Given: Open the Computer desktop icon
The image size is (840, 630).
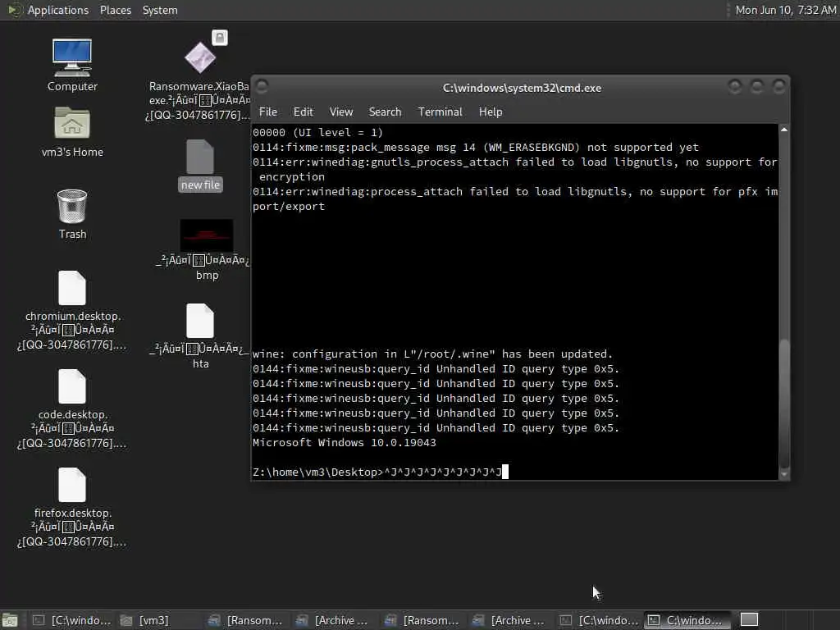Looking at the screenshot, I should [72, 64].
